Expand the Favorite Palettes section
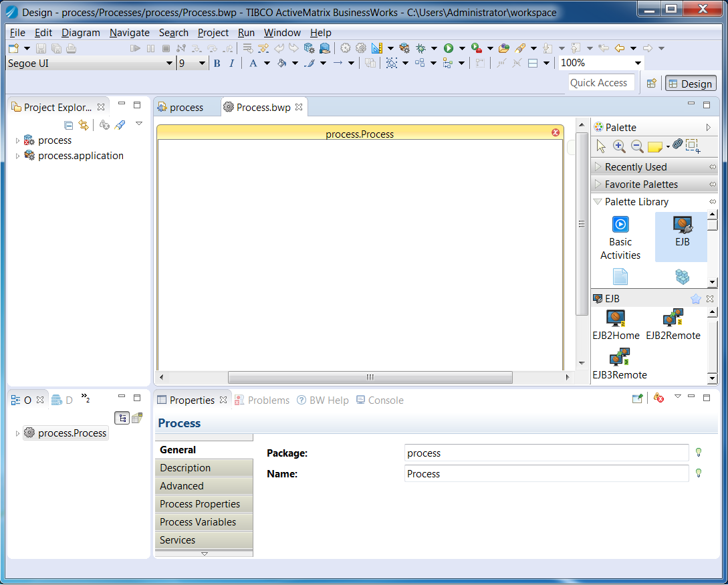 [x=654, y=185]
